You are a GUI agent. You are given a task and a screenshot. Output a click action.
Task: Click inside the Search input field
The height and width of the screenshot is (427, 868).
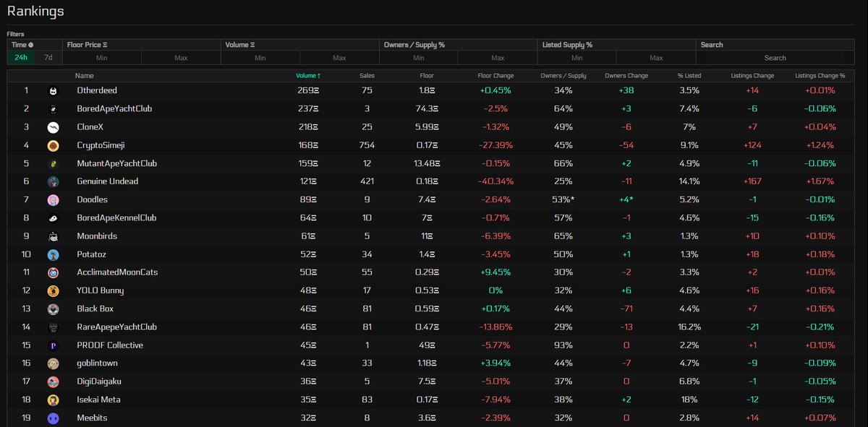[x=775, y=57]
